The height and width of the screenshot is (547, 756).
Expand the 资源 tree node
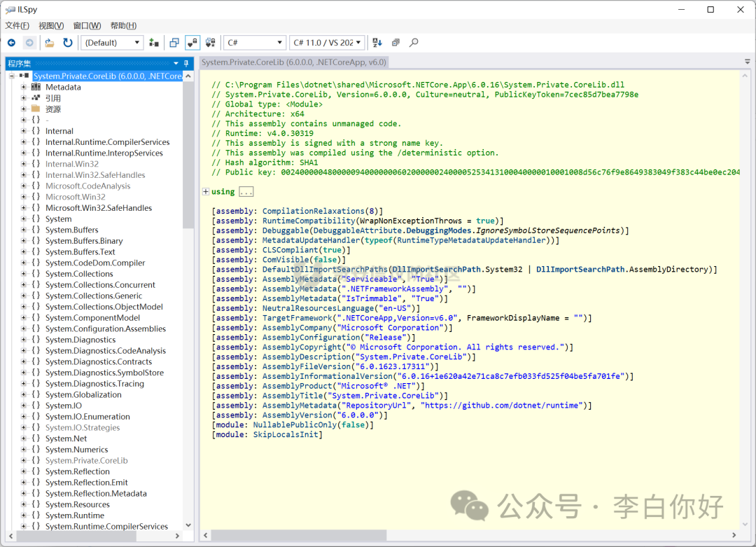click(24, 109)
